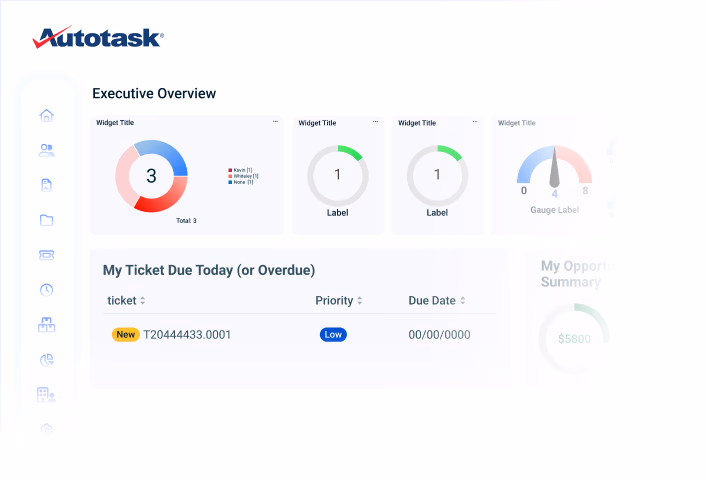
Task: Select the Kevin [1] legend entry
Action: pyautogui.click(x=240, y=170)
